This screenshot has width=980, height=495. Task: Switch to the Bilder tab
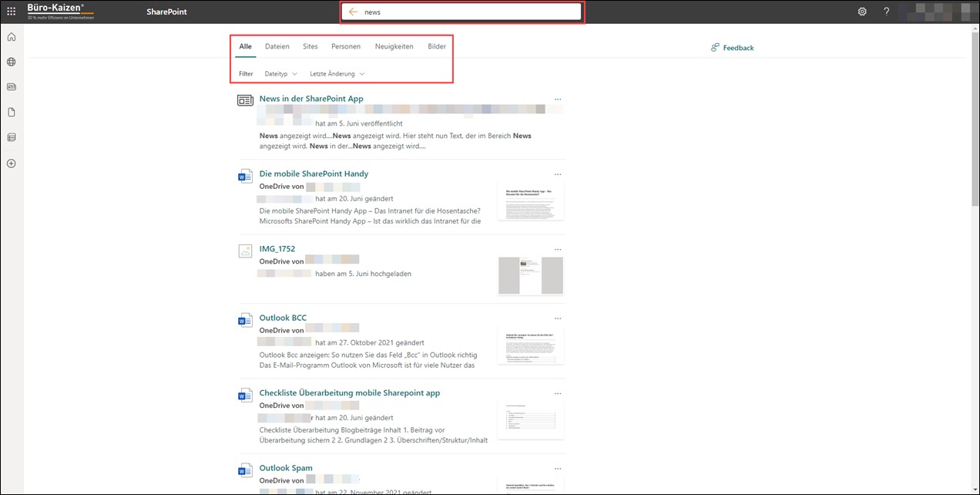click(x=437, y=46)
